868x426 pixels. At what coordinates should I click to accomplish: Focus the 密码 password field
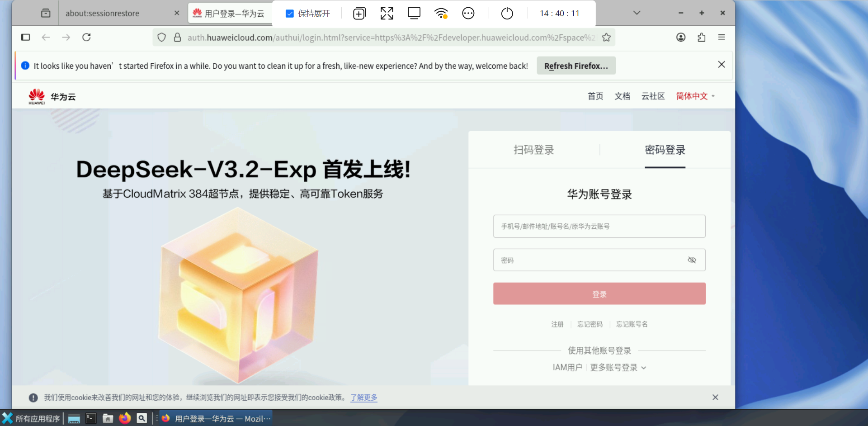(x=599, y=260)
